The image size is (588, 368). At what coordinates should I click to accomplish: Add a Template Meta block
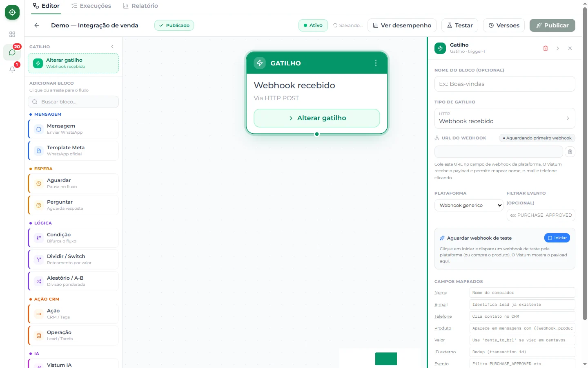73,150
